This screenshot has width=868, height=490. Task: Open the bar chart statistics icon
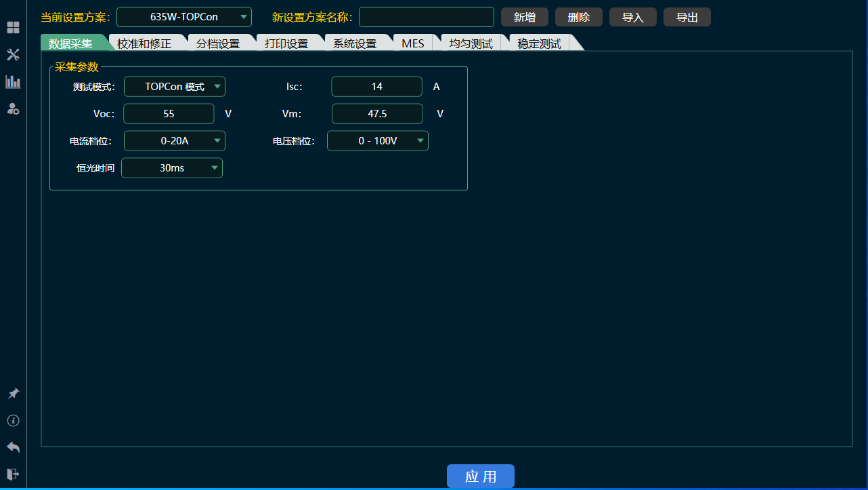[13, 81]
